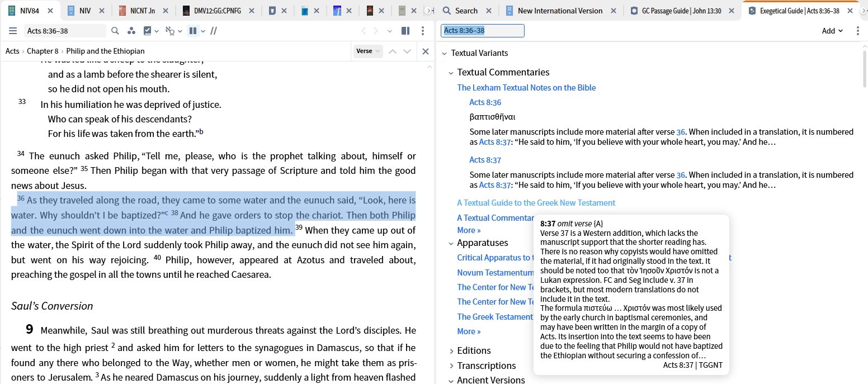Open the Novum Testamentum apparatus link
This screenshot has height=384, width=868.
point(495,272)
